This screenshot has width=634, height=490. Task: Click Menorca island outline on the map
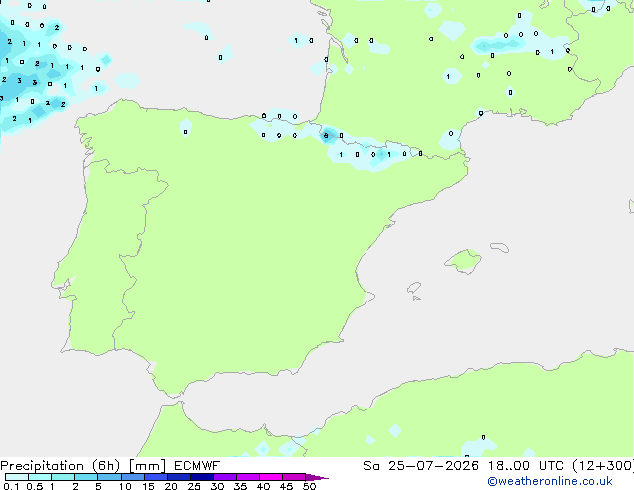pyautogui.click(x=499, y=247)
